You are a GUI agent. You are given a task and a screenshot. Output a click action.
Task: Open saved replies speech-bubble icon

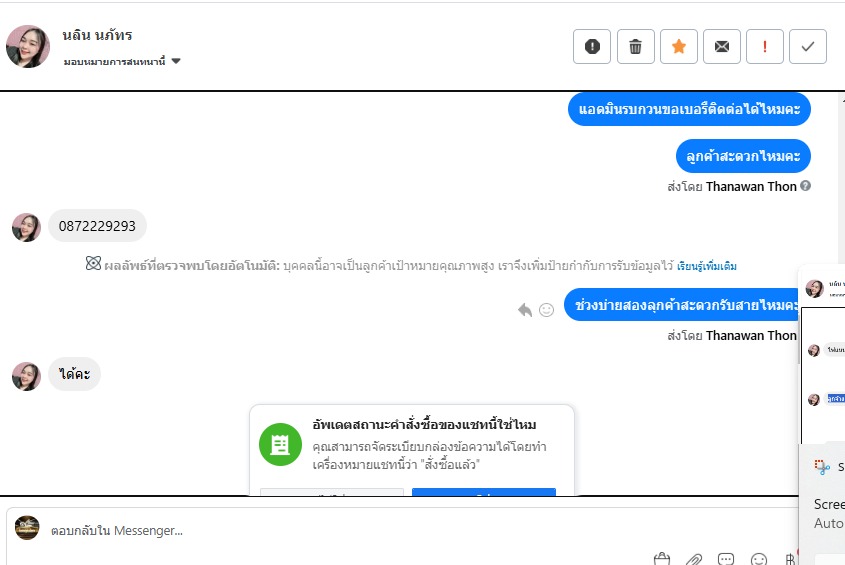726,559
